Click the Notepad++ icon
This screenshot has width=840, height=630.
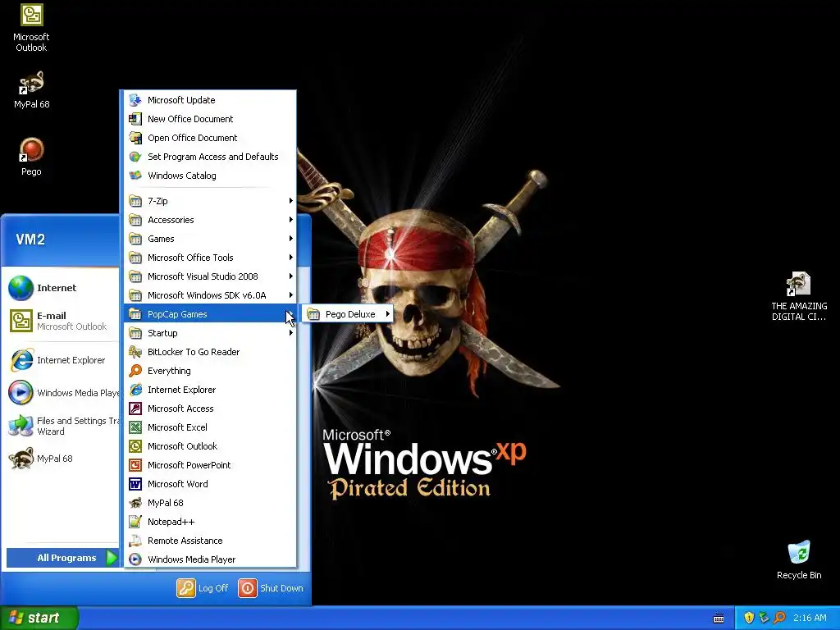tap(135, 521)
